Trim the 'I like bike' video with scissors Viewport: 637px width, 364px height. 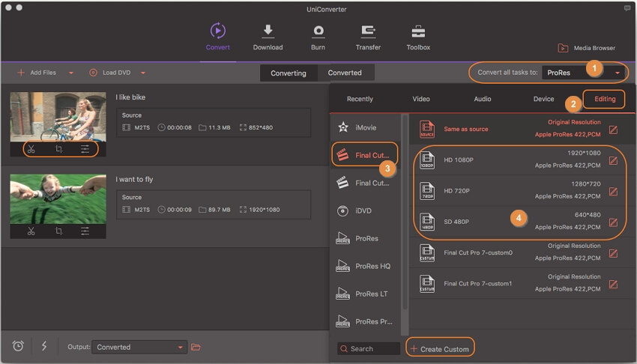(31, 149)
